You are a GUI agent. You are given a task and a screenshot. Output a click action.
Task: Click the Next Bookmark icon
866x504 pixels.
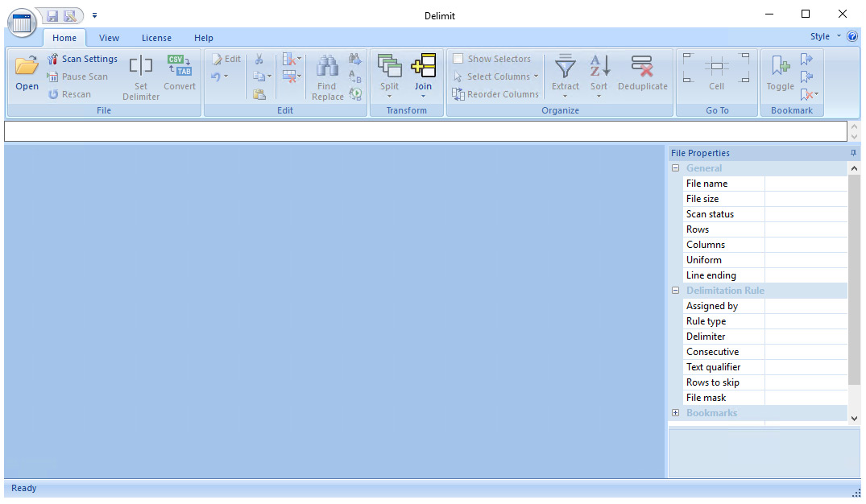click(806, 59)
